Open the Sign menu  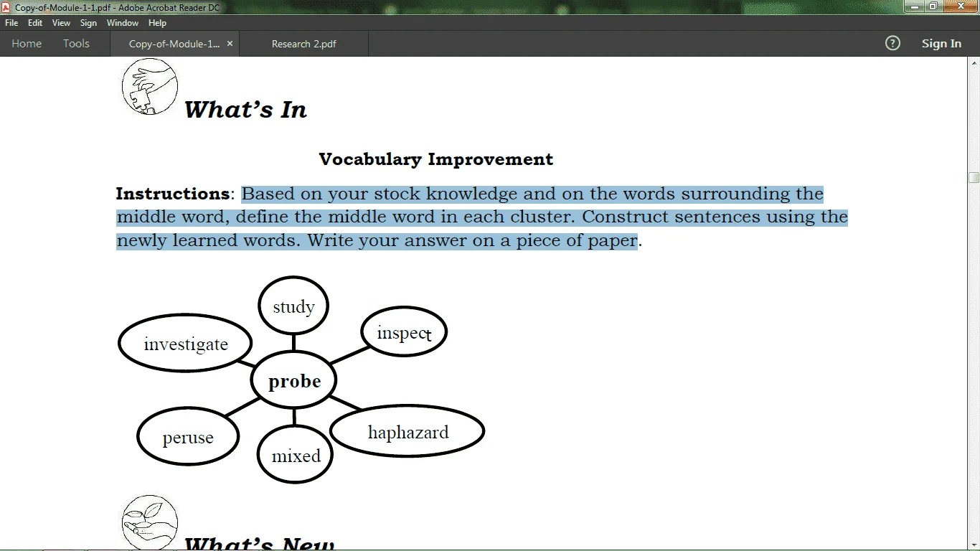[88, 23]
